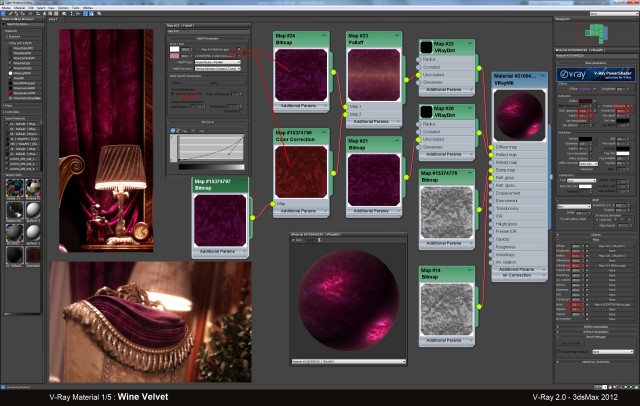Viewport: 640px width, 406px height.
Task: Click the magnifier zoom icon in top toolbar
Action: (x=99, y=13)
